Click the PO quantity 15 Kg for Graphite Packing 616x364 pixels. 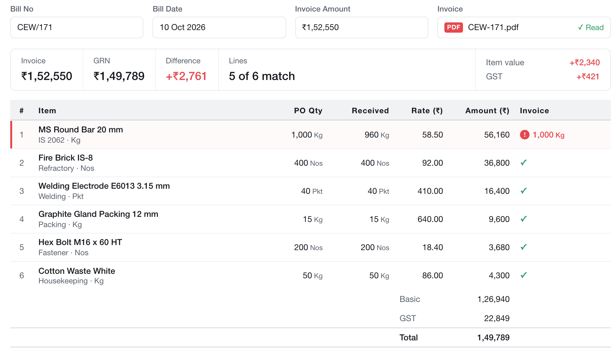pos(312,219)
